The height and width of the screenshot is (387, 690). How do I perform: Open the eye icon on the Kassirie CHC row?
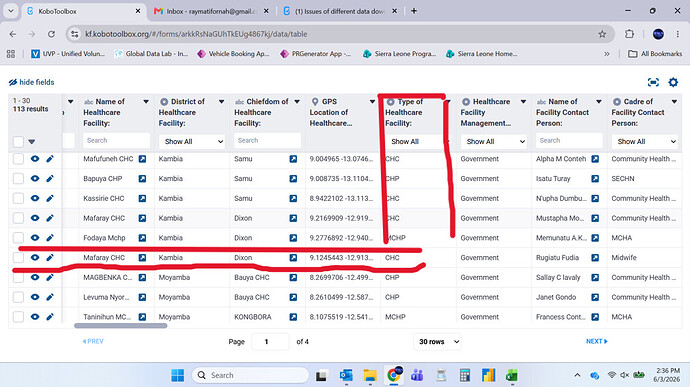coord(35,199)
